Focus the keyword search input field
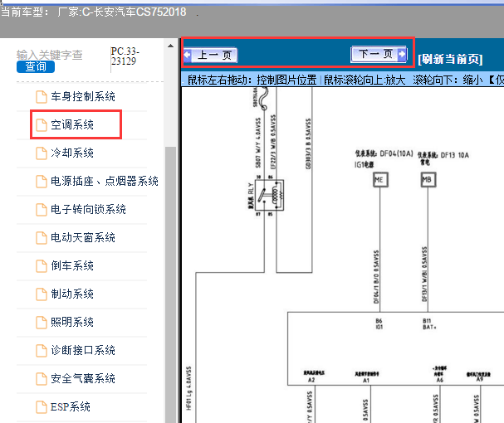This screenshot has width=504, height=423. click(50, 55)
